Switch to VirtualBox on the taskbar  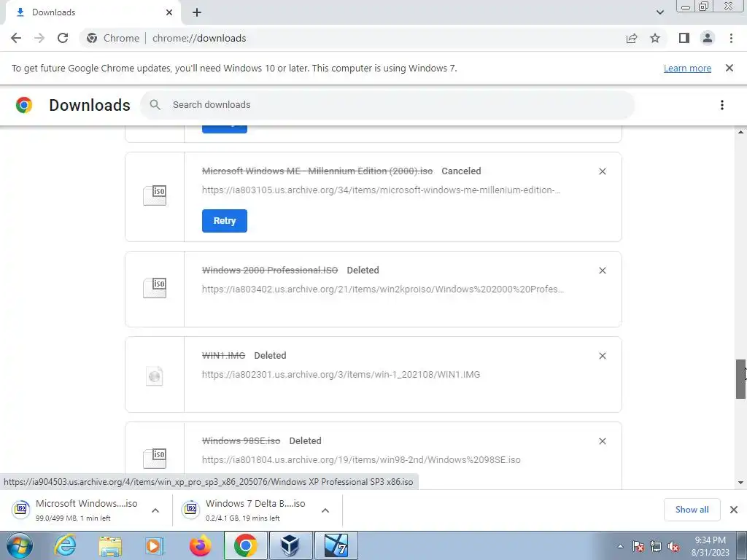coord(290,545)
